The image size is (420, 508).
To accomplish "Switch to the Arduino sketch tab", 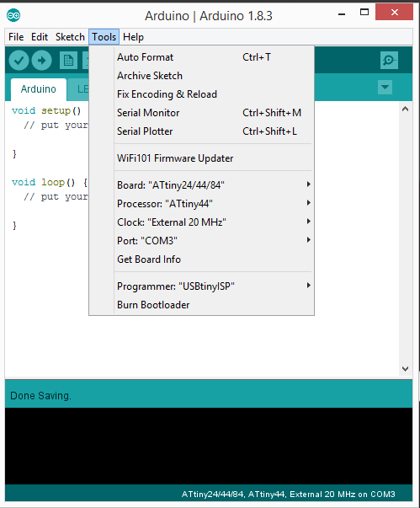I will click(39, 89).
